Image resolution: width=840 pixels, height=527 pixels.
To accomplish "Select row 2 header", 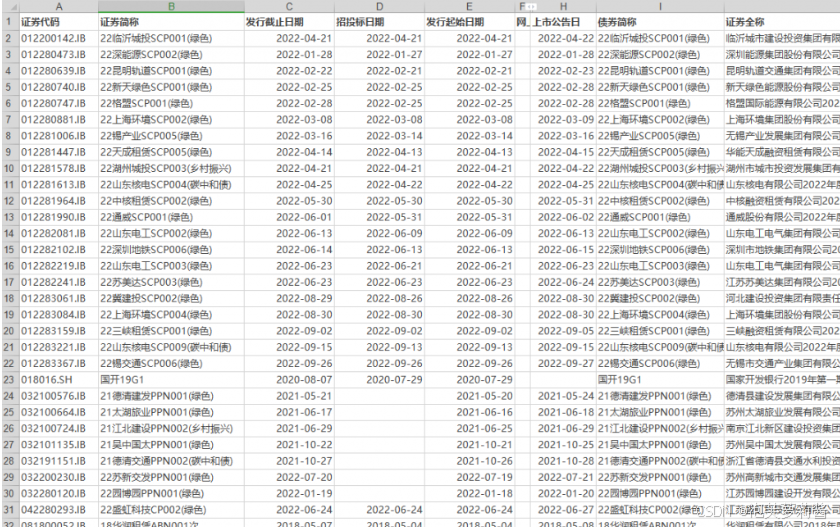I will pyautogui.click(x=10, y=39).
